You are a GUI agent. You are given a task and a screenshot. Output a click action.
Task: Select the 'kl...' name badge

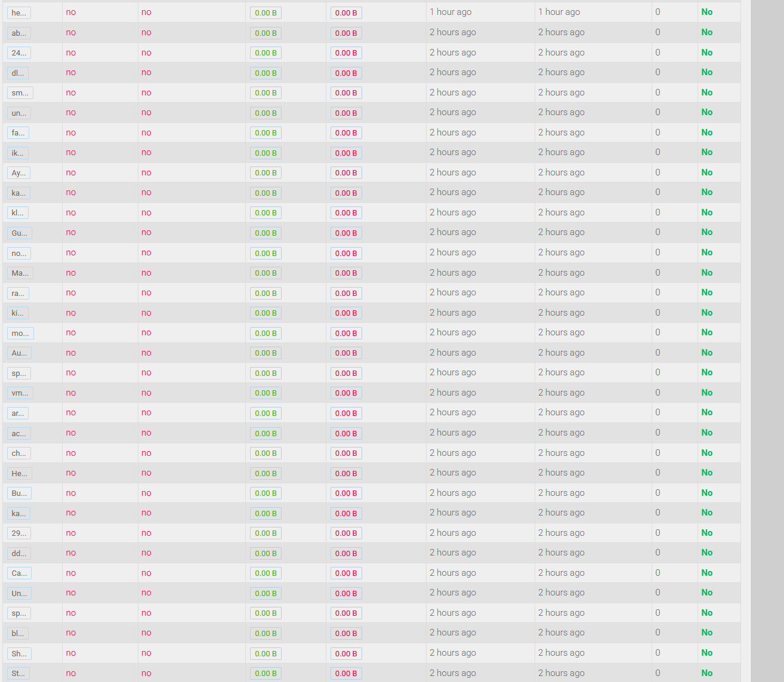pos(17,213)
